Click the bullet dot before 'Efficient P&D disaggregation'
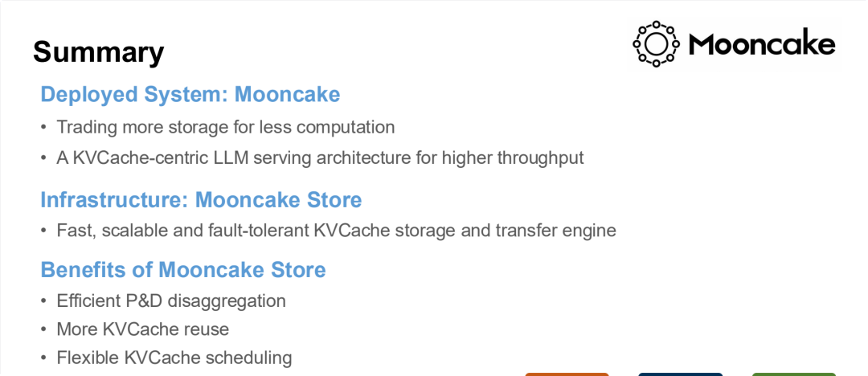 [x=44, y=302]
